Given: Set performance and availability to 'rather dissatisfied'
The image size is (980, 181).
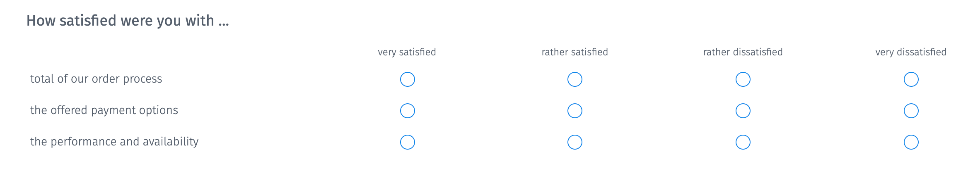Looking at the screenshot, I should click(x=743, y=142).
